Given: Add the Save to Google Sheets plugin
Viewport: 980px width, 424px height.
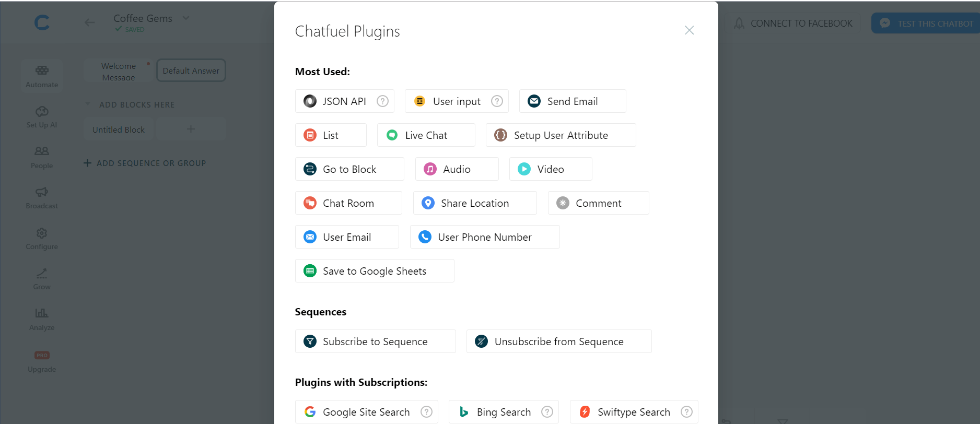Looking at the screenshot, I should pyautogui.click(x=375, y=271).
